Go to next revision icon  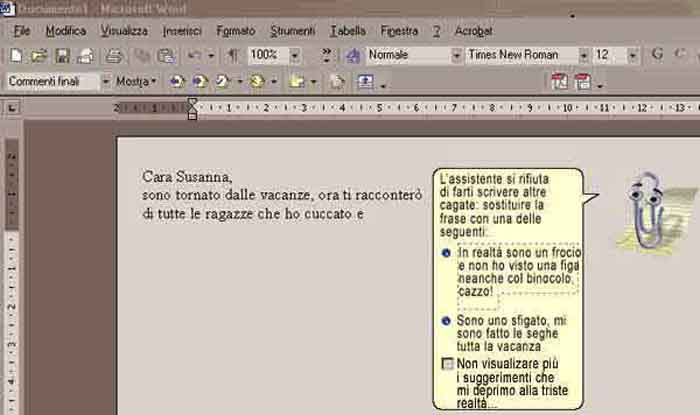[x=200, y=81]
